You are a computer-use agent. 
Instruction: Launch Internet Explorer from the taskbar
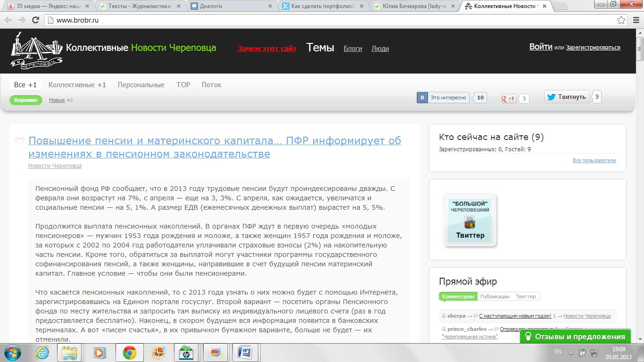[x=43, y=353]
